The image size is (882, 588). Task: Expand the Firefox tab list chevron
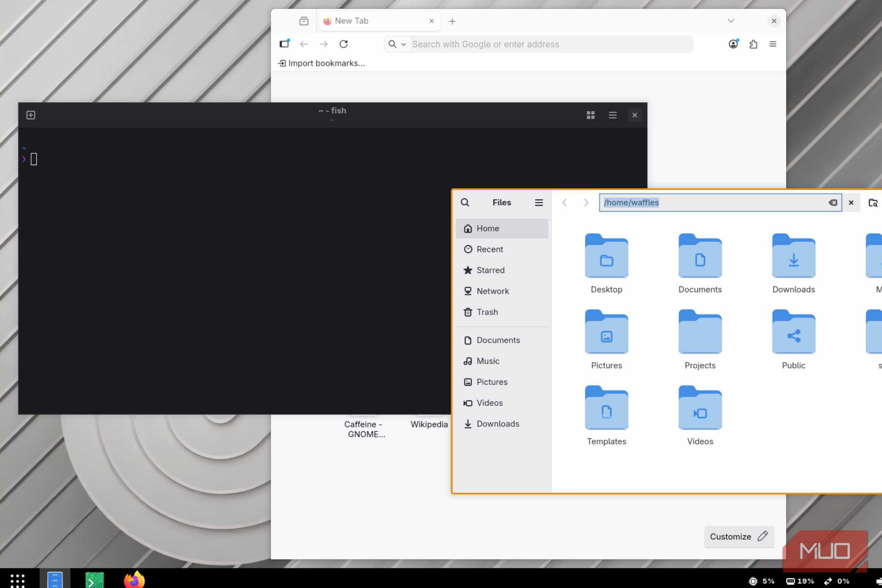pos(731,21)
